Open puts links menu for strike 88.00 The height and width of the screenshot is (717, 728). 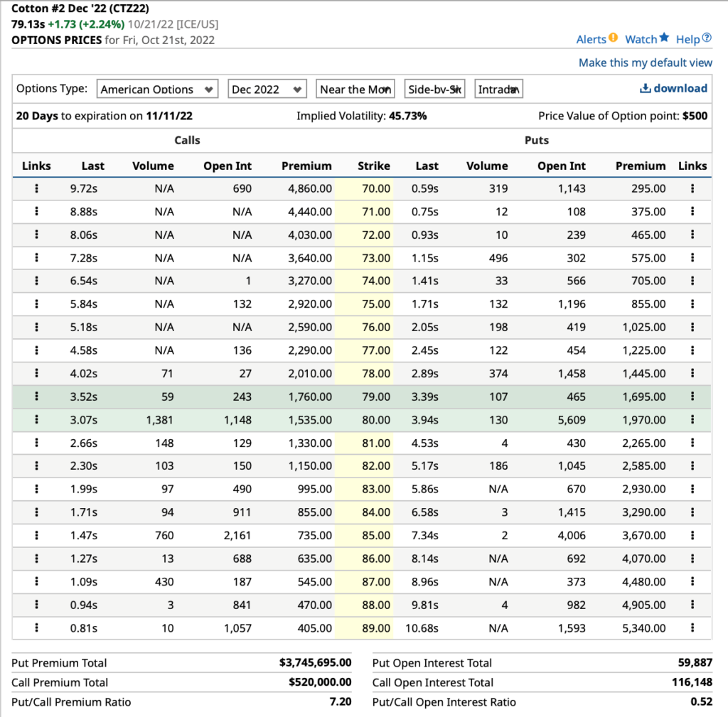692,605
